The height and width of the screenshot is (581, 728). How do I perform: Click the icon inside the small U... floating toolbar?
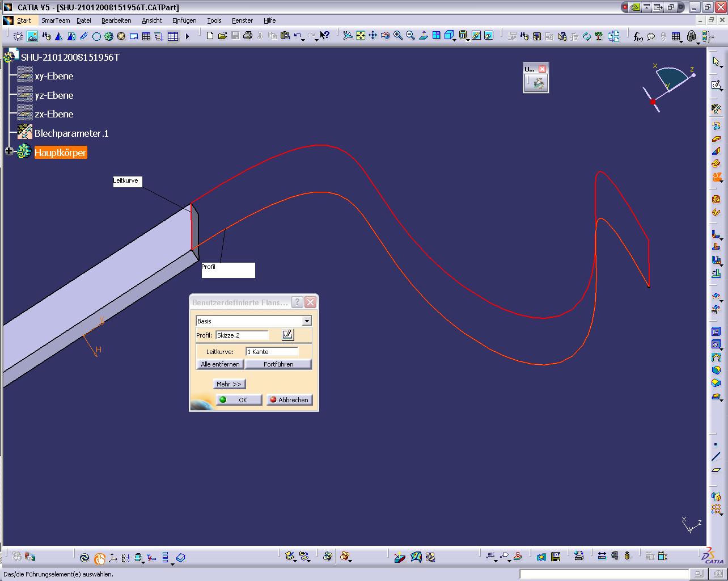539,83
